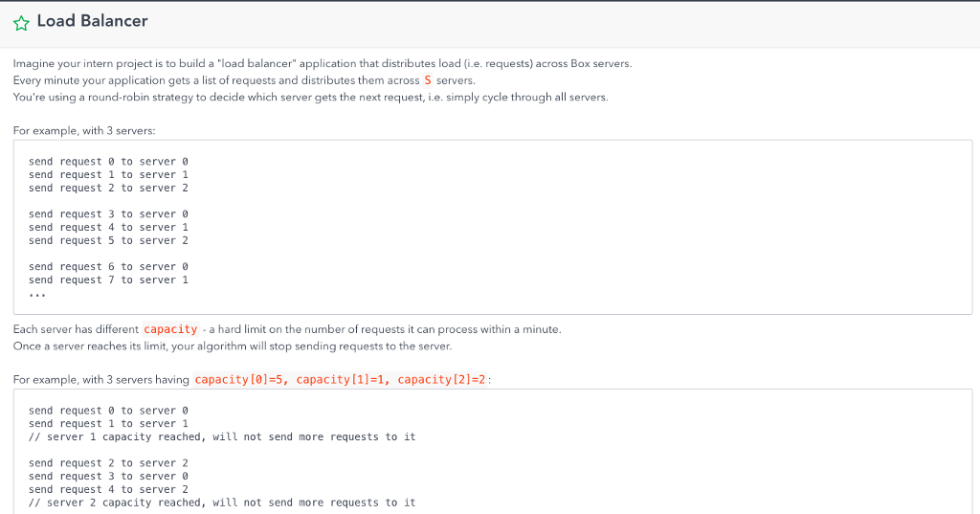
Task: Click the sentence starting "Once a server reaches its limit"
Action: [233, 346]
